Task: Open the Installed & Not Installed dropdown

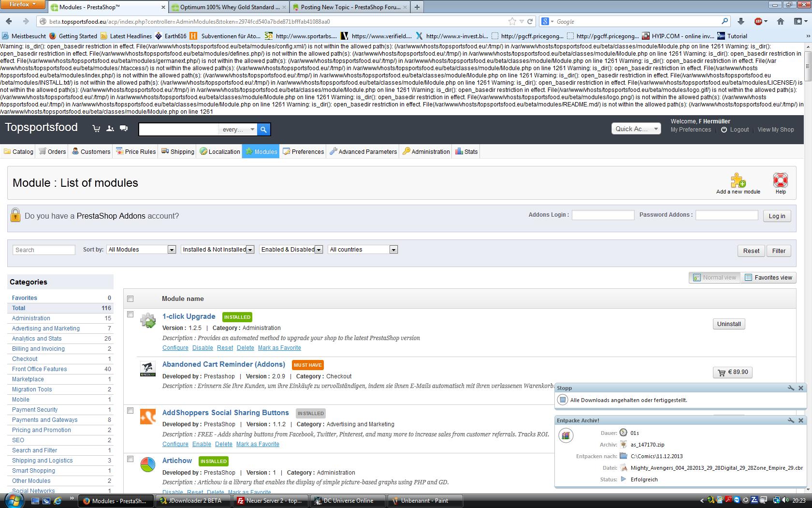Action: coord(217,250)
